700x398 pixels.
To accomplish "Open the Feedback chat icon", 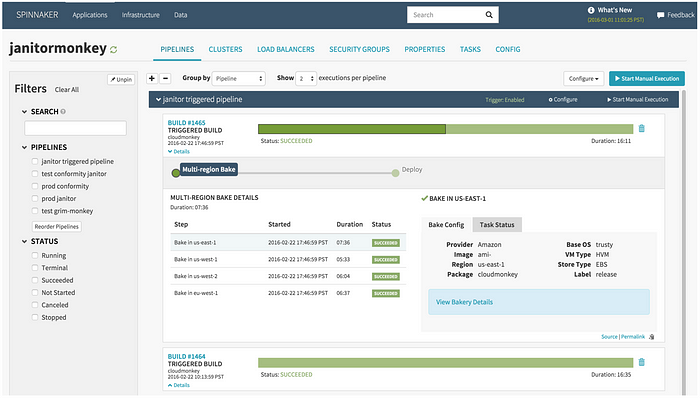I will (660, 15).
